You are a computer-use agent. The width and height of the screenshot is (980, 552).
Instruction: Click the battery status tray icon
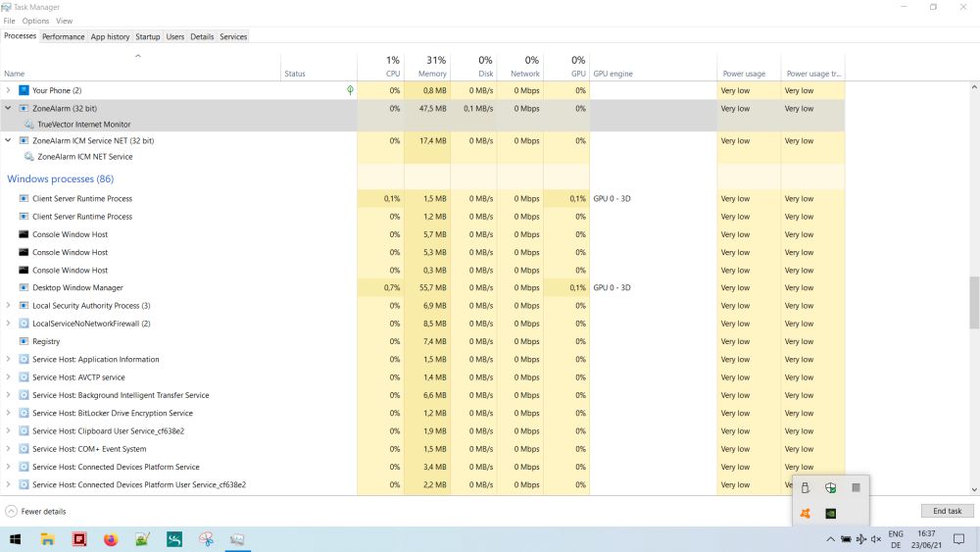(x=846, y=539)
